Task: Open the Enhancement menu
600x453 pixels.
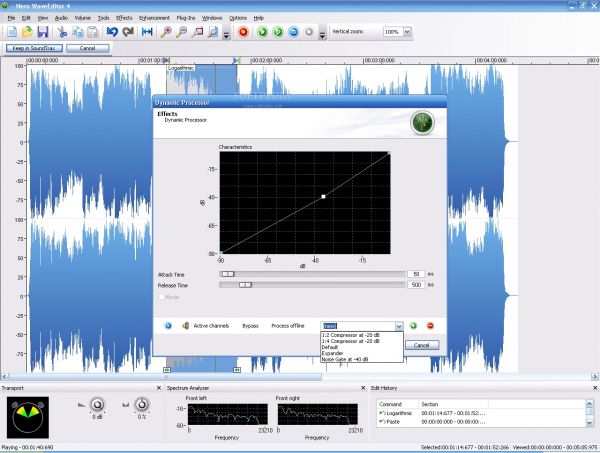Action: pyautogui.click(x=154, y=18)
